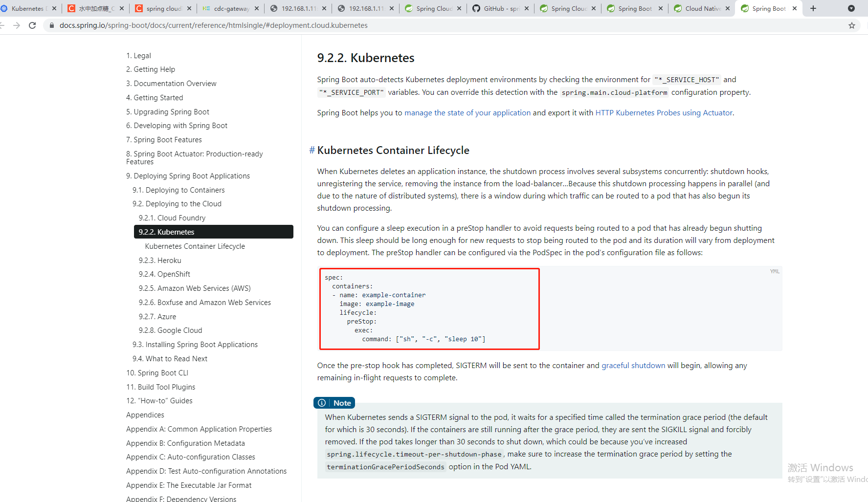
Task: Click the 'spring.main.cloud-platform' property text
Action: tap(614, 92)
